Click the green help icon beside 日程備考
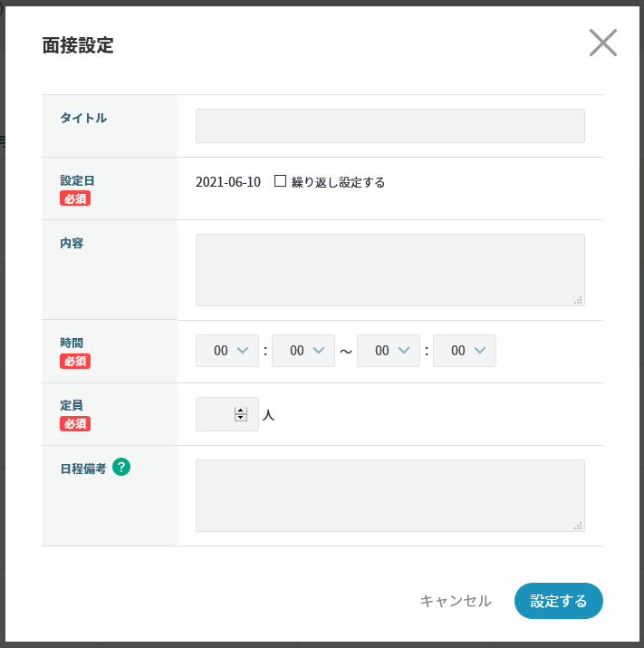 click(121, 468)
